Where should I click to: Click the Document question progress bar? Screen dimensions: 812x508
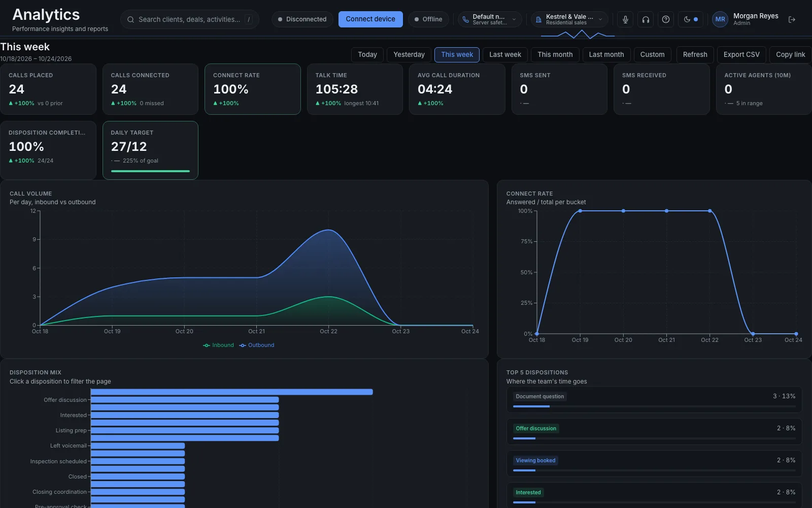point(654,406)
